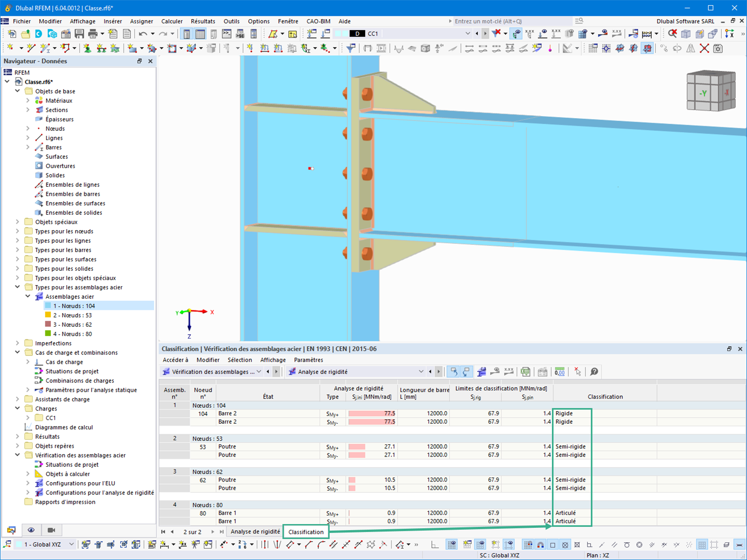747x560 pixels.
Task: Click the camera settings icon in toolbar
Action: pos(718,48)
